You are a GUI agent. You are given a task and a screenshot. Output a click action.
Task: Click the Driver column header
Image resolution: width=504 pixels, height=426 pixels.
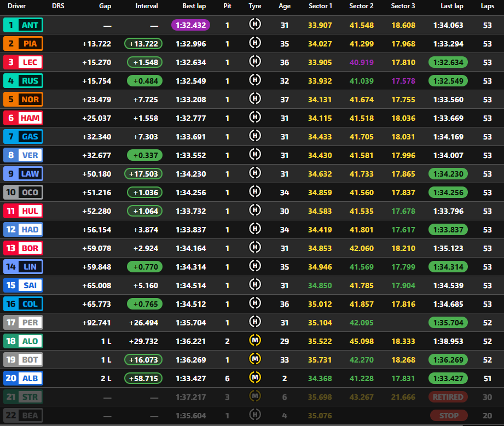16,6
